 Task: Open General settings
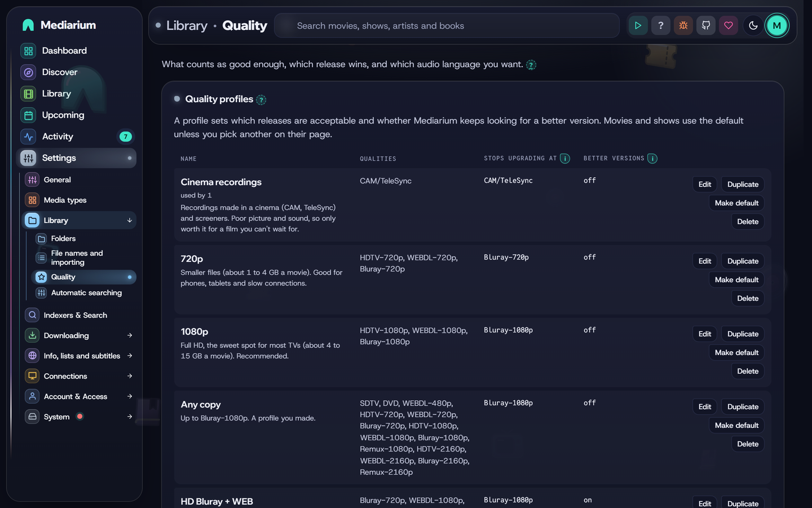79,179
